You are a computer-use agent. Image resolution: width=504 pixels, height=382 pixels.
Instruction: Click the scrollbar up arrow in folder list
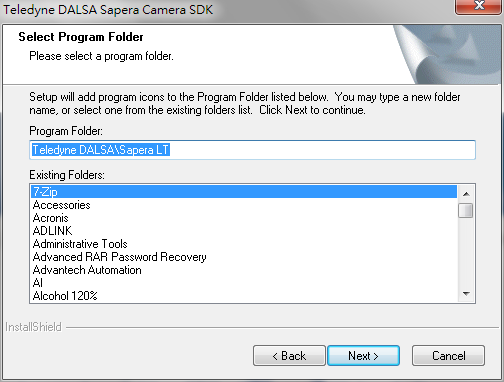pyautogui.click(x=466, y=193)
